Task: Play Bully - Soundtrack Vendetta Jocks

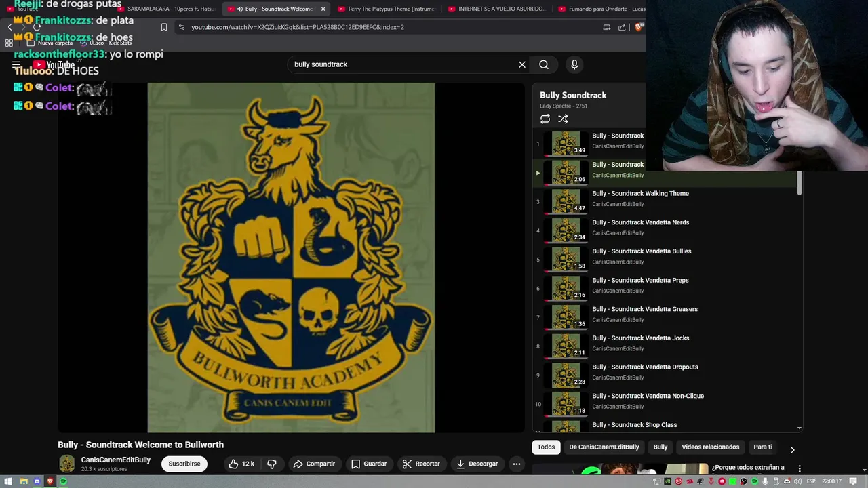Action: coord(640,338)
